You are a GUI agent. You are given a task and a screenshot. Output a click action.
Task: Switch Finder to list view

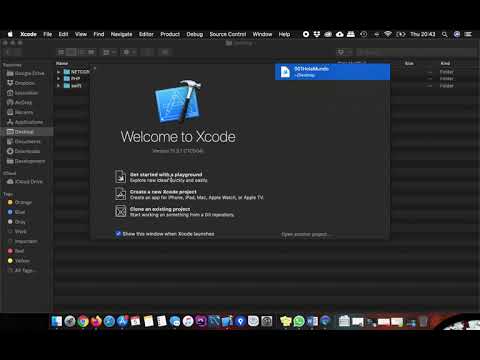(x=71, y=52)
